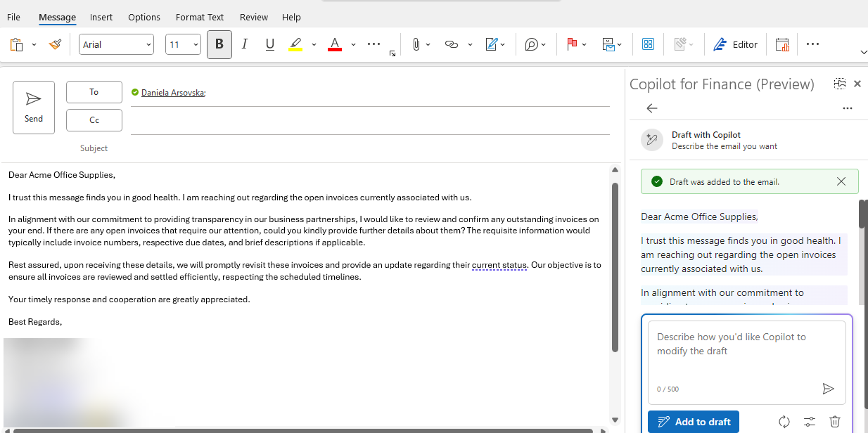Collapse the ribbon with chevron
The height and width of the screenshot is (433, 868).
coord(863,53)
